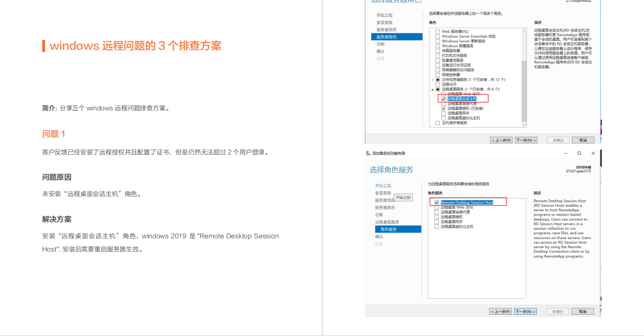Maximize the 添加角色和功能向导 window

[x=579, y=153]
